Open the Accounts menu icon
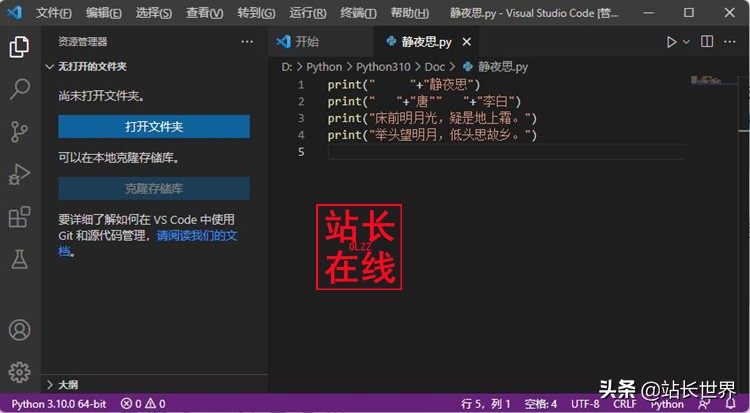Screen dimensions: 750x413 (x=19, y=330)
